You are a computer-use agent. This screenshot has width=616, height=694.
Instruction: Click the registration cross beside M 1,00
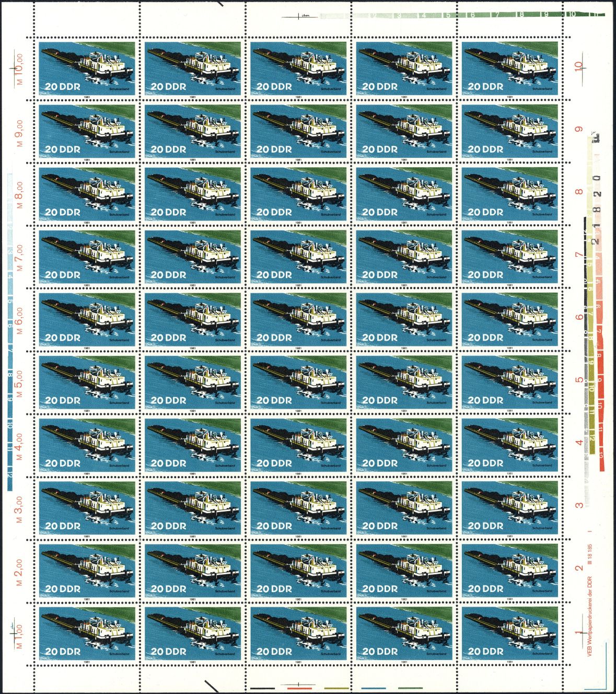click(13, 633)
